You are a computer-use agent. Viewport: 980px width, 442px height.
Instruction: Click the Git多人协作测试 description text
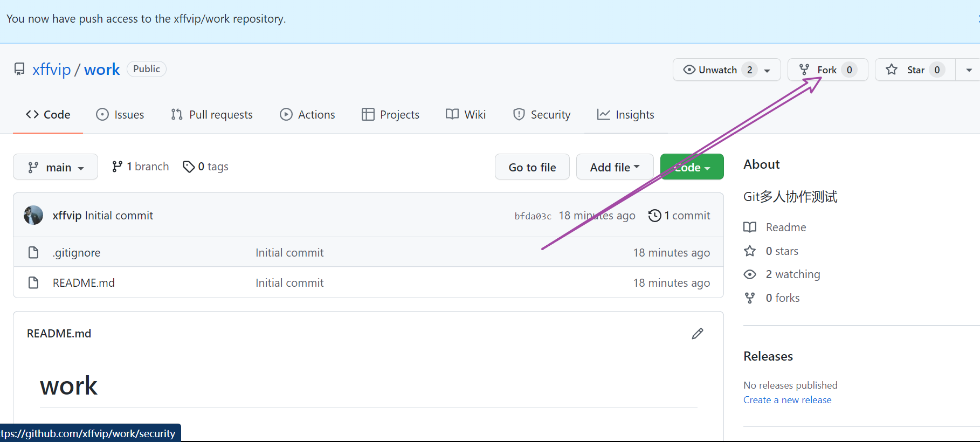790,197
